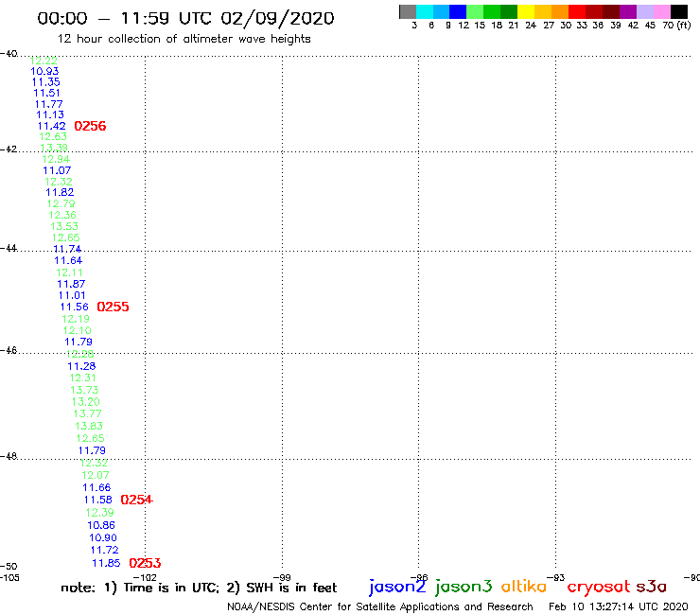Click the purple swatch in the color scale
Screen dimensions: 700x615
pyautogui.click(x=628, y=11)
